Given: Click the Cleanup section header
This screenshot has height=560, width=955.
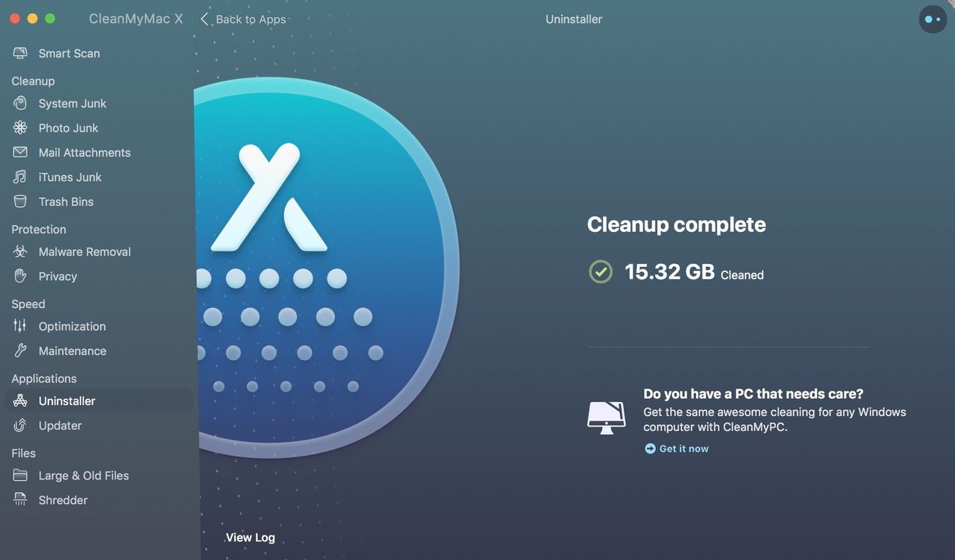Looking at the screenshot, I should click(x=33, y=81).
